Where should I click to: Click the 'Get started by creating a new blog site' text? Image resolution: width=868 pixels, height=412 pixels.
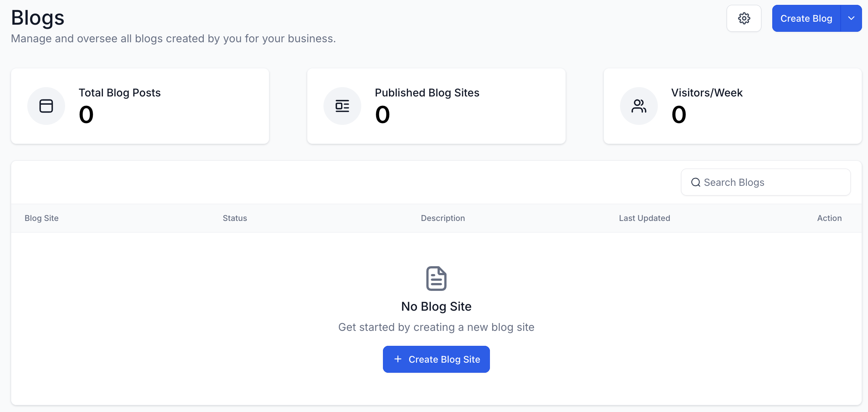(x=436, y=327)
